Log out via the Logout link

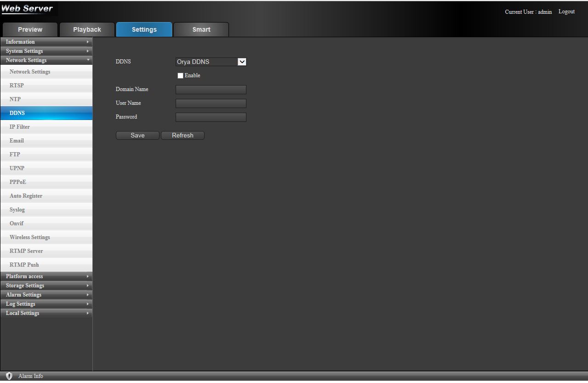pyautogui.click(x=566, y=11)
